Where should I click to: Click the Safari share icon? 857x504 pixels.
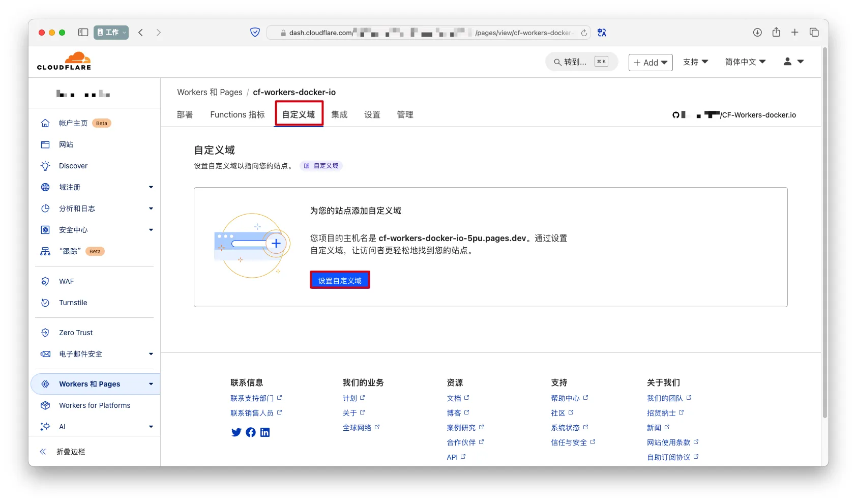tap(776, 32)
